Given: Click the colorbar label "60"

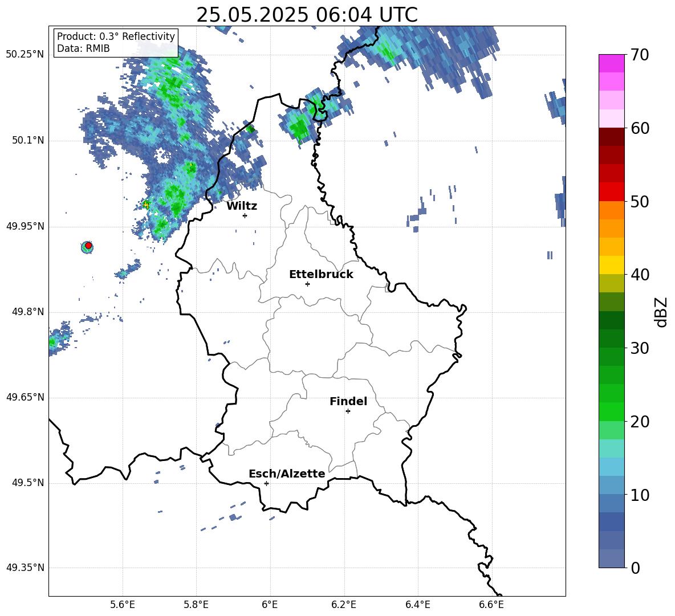Looking at the screenshot, I should [639, 128].
